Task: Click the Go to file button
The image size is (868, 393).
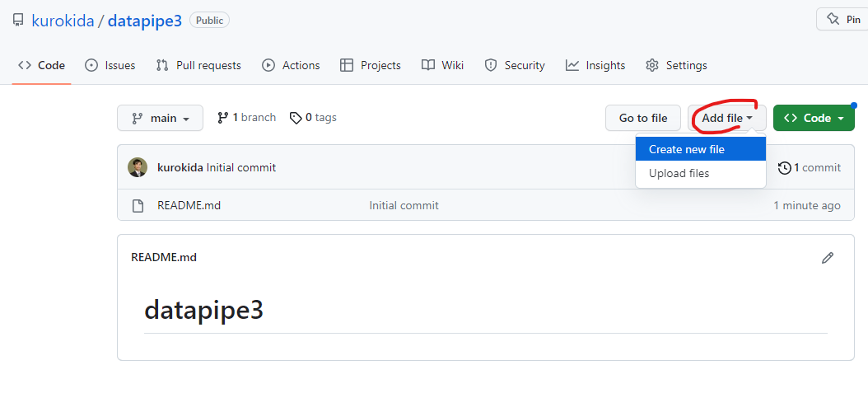Action: [x=643, y=118]
